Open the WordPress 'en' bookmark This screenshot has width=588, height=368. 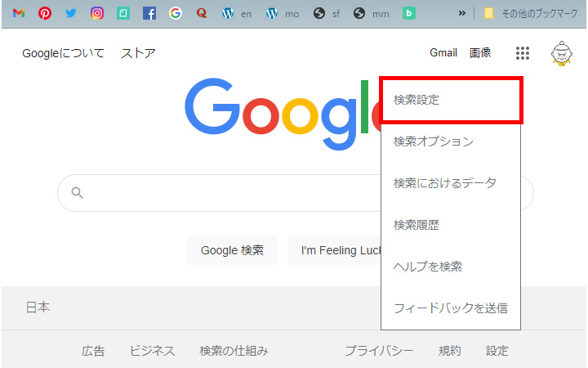click(236, 14)
